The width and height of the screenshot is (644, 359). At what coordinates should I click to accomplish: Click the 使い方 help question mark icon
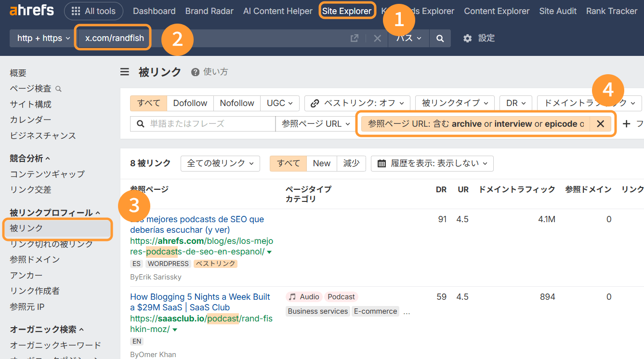(195, 71)
